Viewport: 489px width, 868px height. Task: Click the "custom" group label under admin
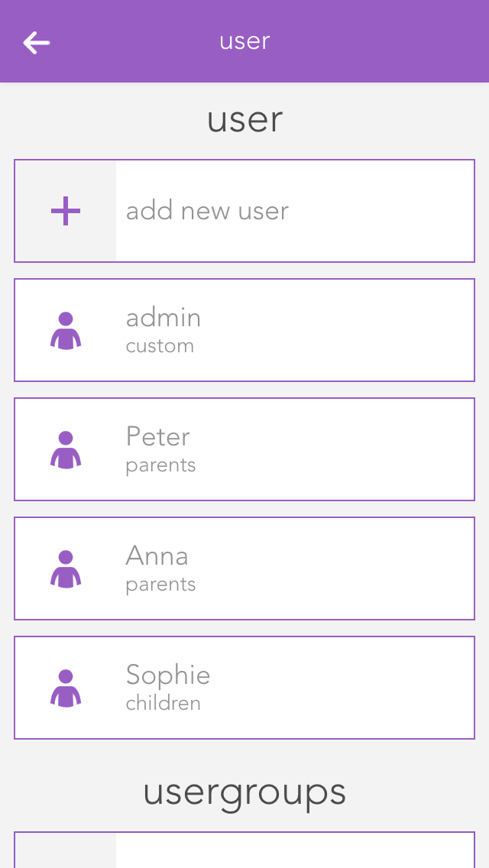click(160, 346)
